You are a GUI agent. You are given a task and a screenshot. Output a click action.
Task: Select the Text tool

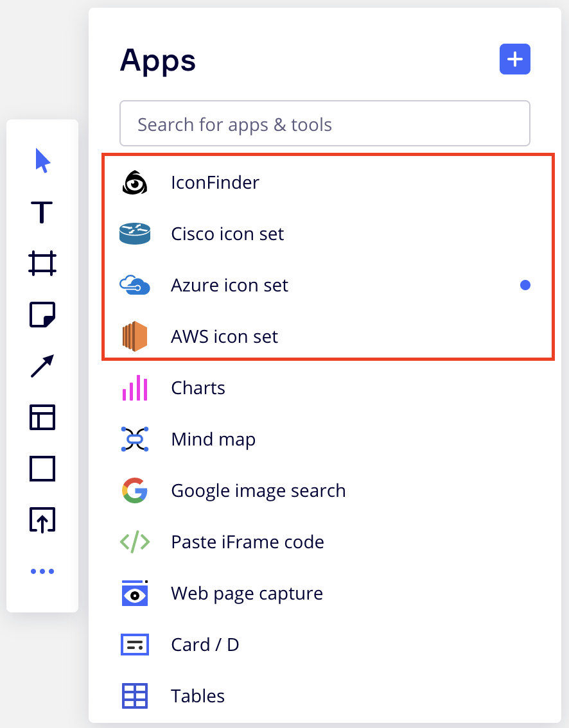coord(42,212)
